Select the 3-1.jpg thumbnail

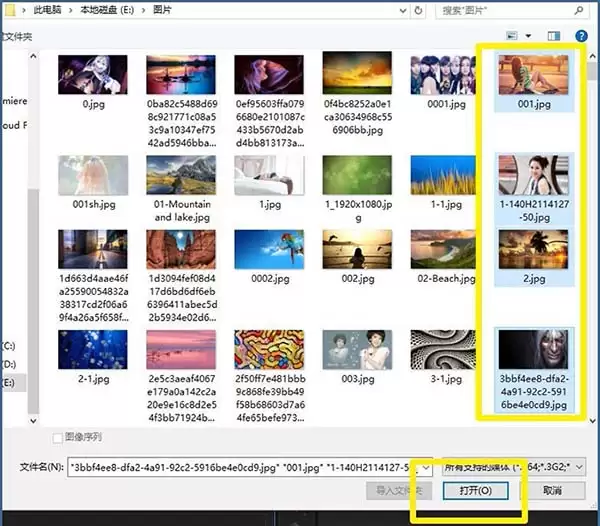coord(443,350)
